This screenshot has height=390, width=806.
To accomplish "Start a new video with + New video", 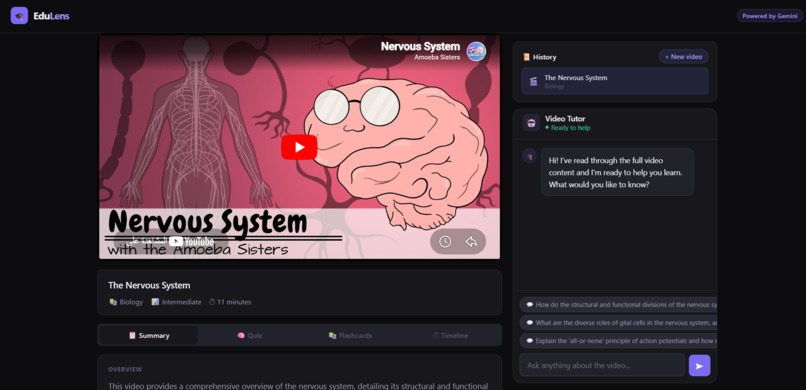I will click(x=683, y=57).
